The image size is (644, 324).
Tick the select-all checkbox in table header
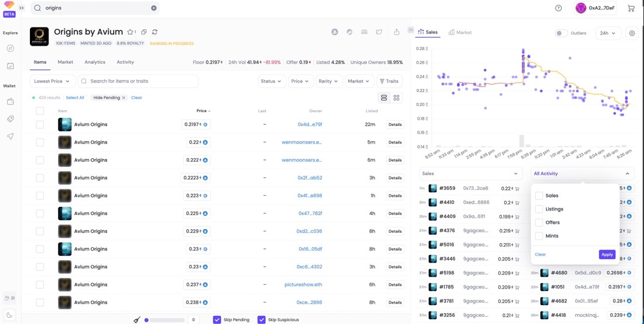[x=40, y=111]
